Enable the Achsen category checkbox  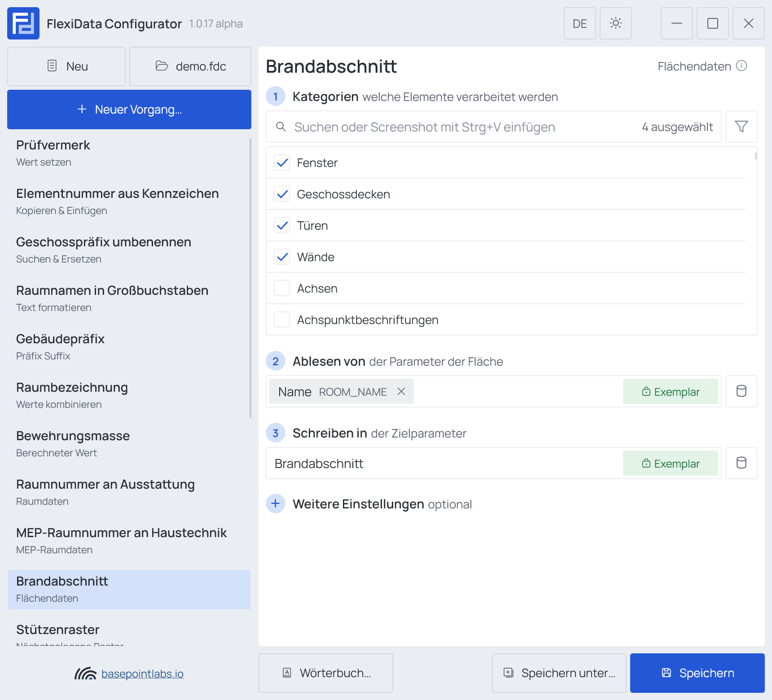(282, 288)
